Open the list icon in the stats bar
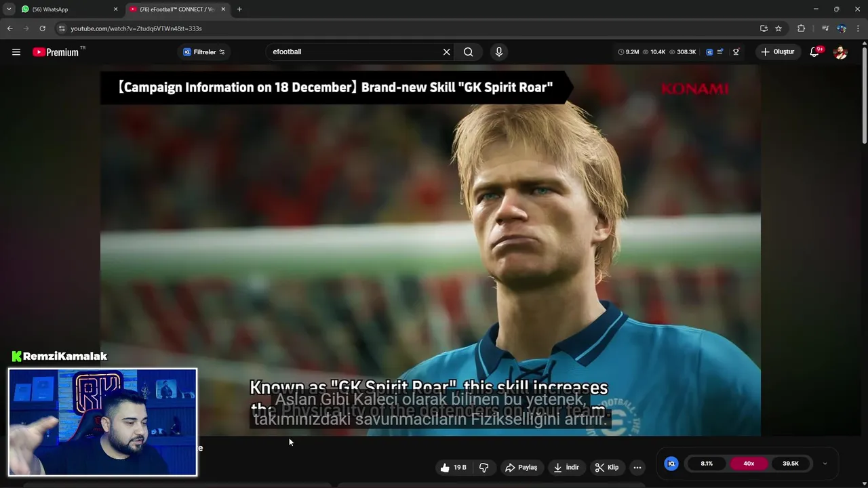 tap(720, 52)
